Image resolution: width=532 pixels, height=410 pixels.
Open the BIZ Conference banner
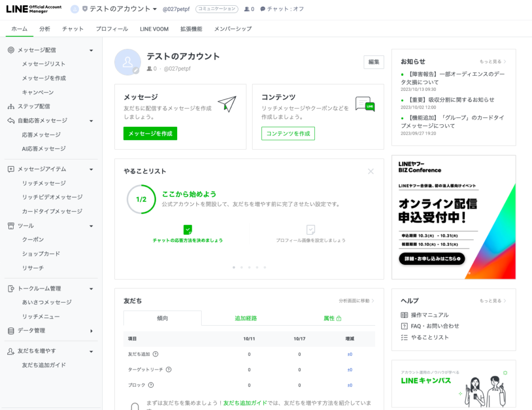[454, 217]
